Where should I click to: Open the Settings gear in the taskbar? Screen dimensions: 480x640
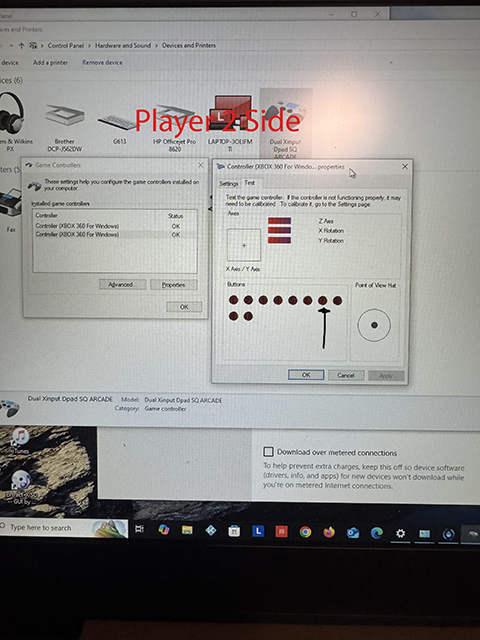pos(400,533)
